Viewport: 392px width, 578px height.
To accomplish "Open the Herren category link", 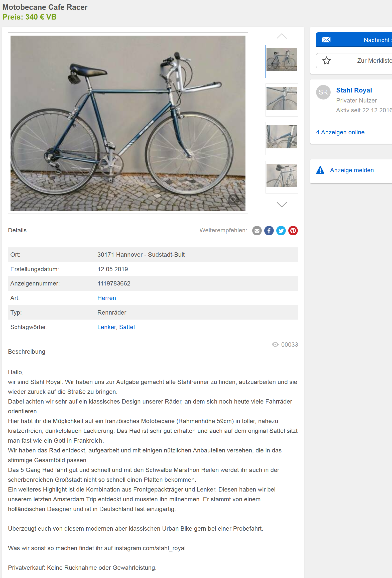I will (107, 298).
